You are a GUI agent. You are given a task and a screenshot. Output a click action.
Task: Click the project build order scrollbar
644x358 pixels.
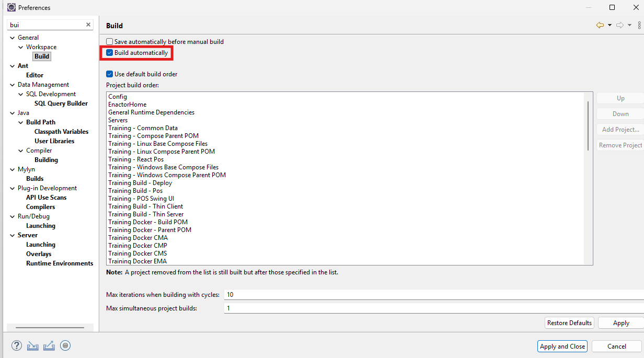pos(589,125)
